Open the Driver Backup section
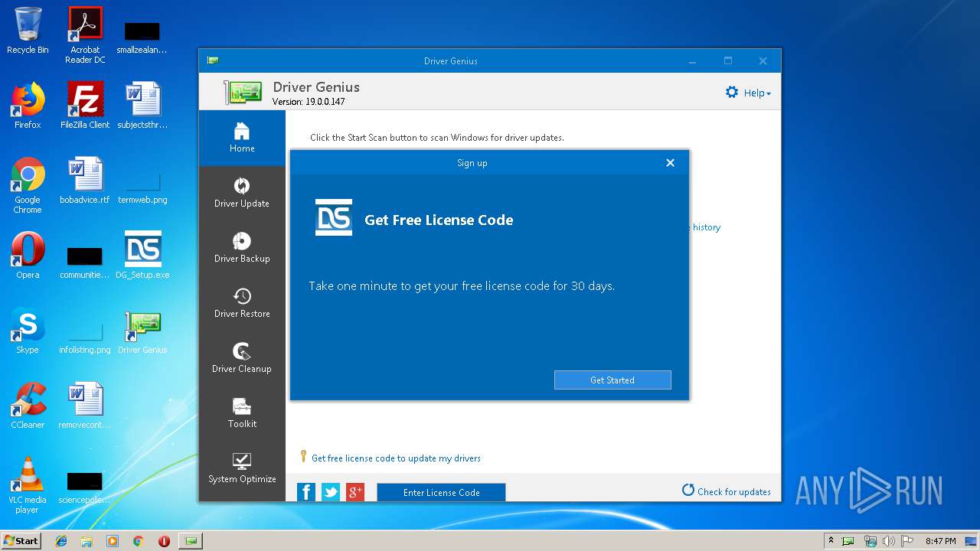The image size is (980, 551). (x=242, y=248)
